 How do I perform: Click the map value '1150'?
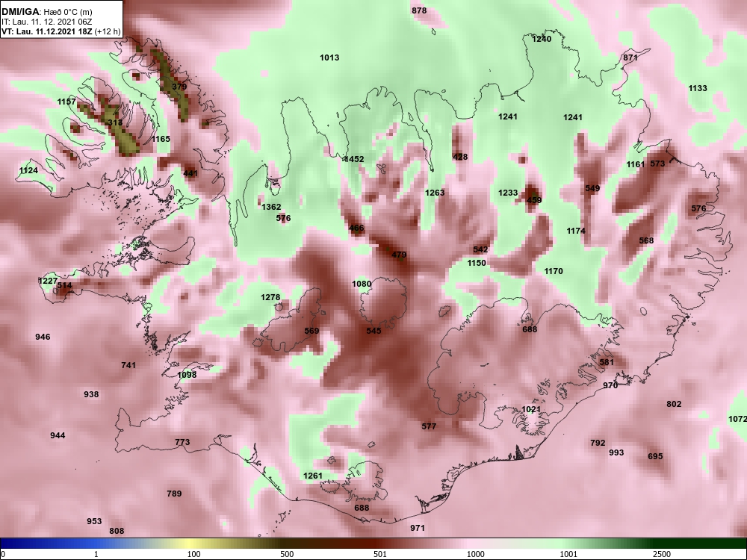[x=477, y=264]
